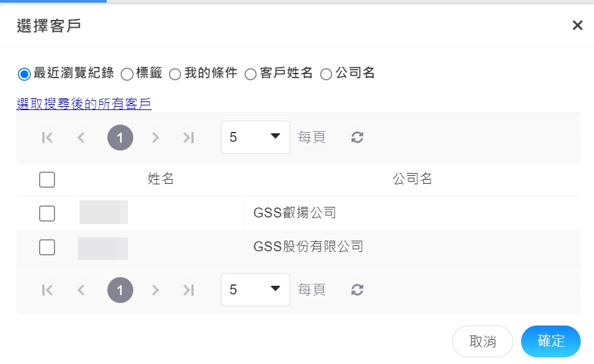The height and width of the screenshot is (364, 594).
Task: Click the top last-page pagination icon
Action: (189, 137)
